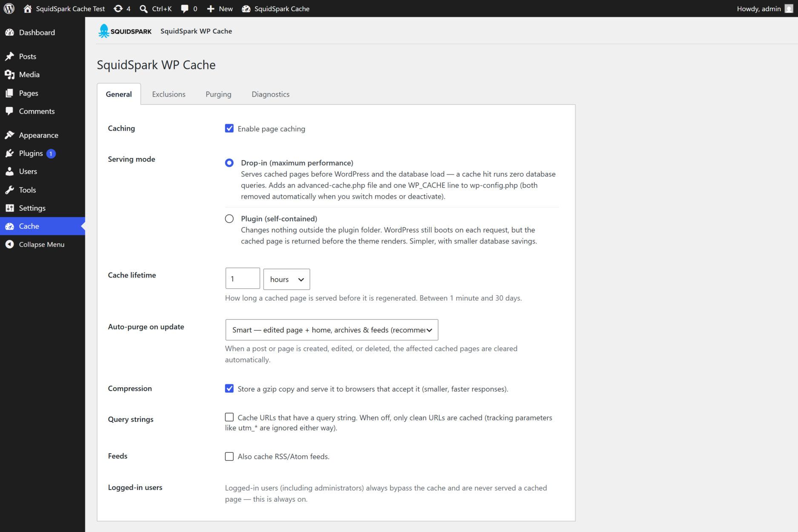Click the Comments icon in sidebar
The image size is (798, 532).
10,111
